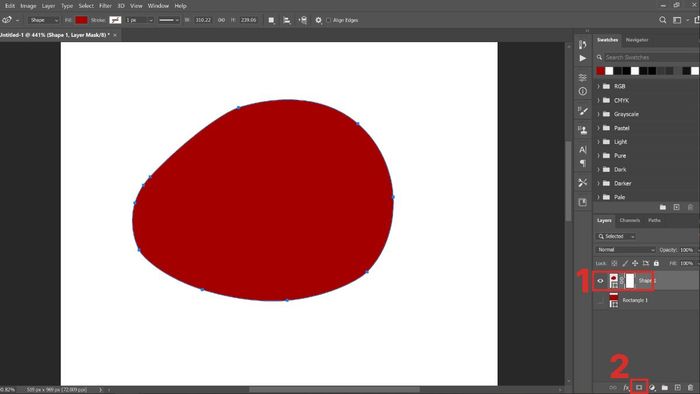Image resolution: width=700 pixels, height=394 pixels.
Task: Open the gear settings in options bar
Action: coord(318,20)
